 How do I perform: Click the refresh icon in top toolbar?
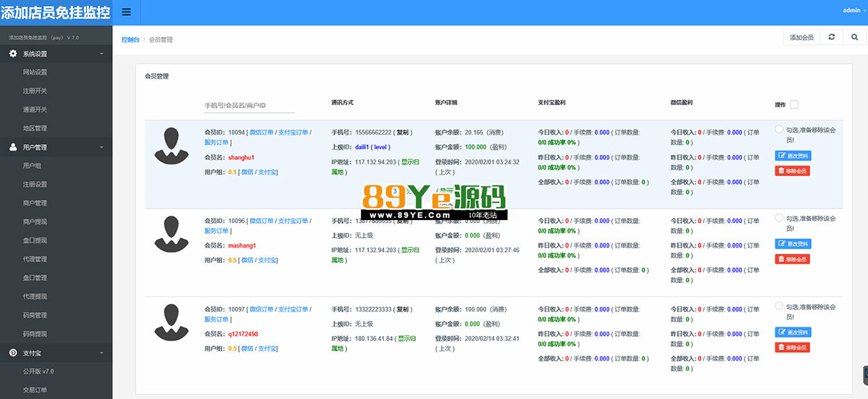click(832, 37)
